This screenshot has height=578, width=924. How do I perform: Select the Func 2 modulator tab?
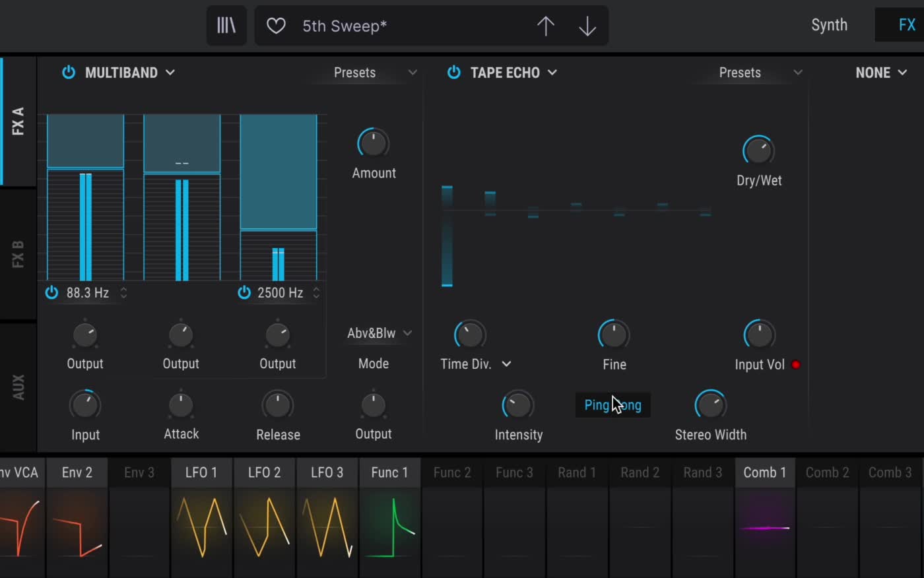tap(452, 472)
